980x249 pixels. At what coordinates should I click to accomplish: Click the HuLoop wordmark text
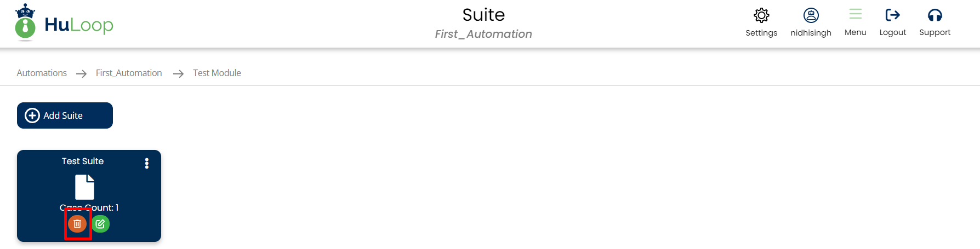tap(79, 25)
